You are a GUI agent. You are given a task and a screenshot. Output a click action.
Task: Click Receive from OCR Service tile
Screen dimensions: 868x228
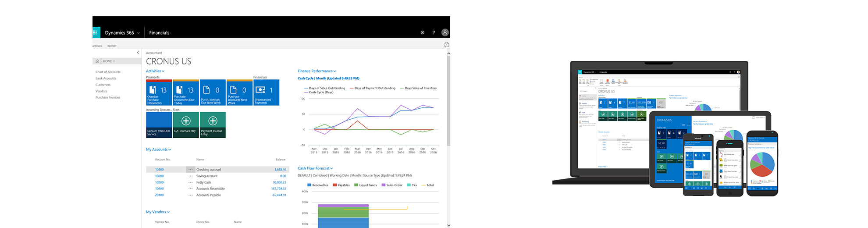click(159, 125)
